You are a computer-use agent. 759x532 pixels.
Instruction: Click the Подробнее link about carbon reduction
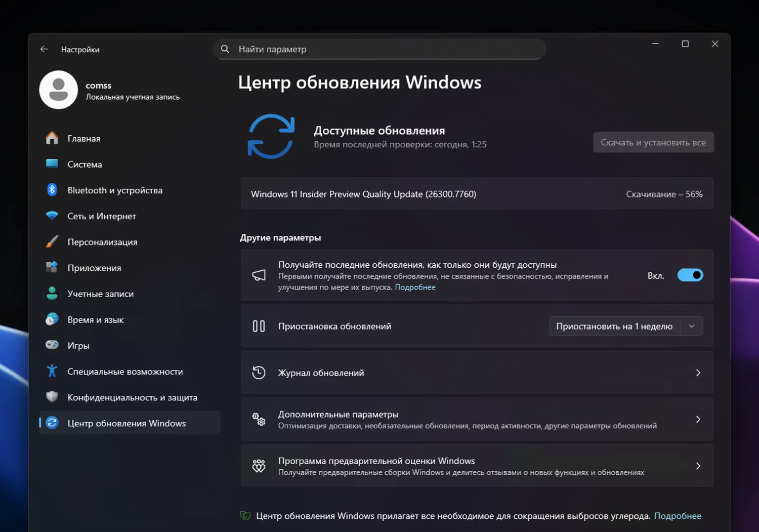click(678, 515)
